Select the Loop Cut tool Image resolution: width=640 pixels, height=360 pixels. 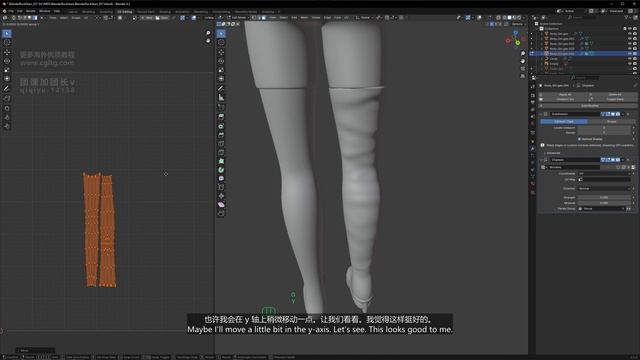pos(221,144)
